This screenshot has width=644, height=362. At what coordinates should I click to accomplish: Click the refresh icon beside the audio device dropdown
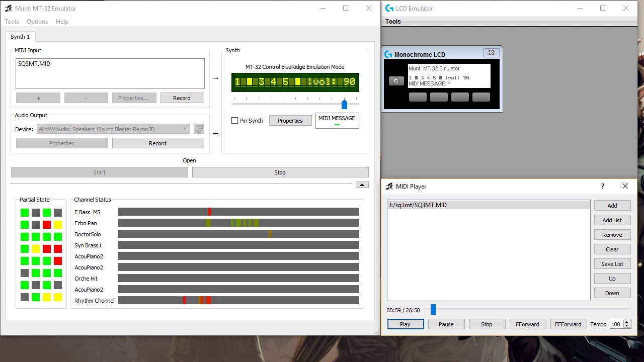point(199,129)
